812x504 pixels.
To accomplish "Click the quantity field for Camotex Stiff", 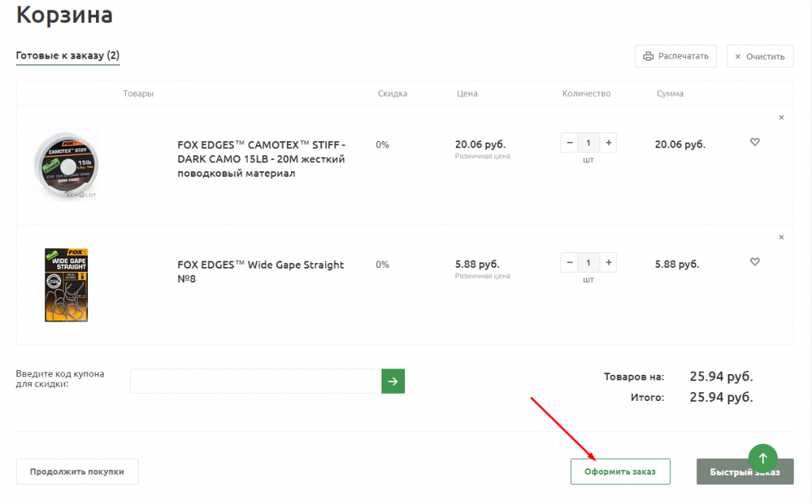I will click(x=588, y=143).
